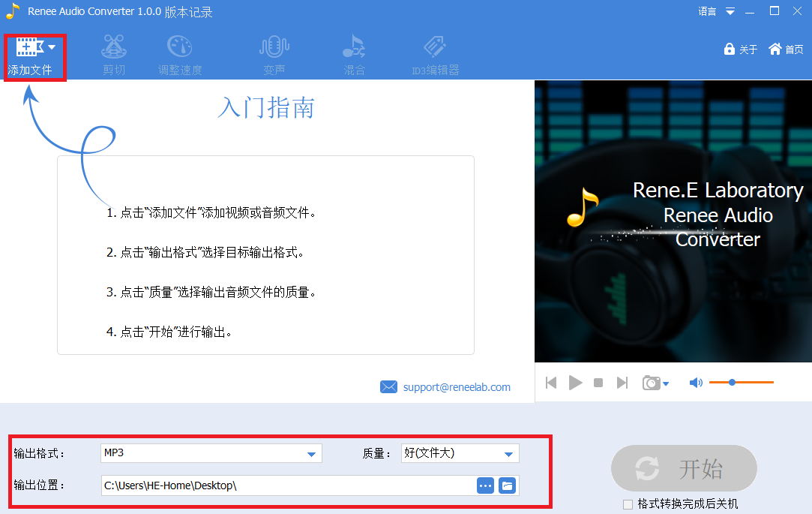Screen dimensions: 812x514
Task: Open the 语言 language menu
Action: coord(707,11)
